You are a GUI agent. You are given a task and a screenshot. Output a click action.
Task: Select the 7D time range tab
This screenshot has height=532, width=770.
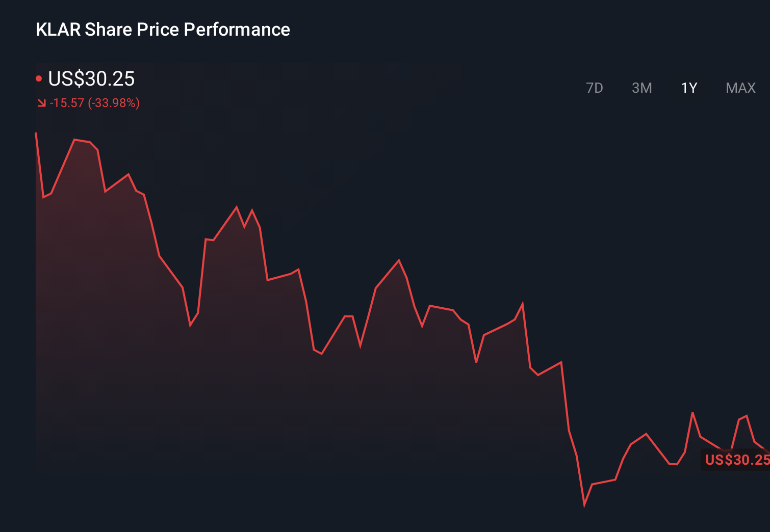point(595,88)
